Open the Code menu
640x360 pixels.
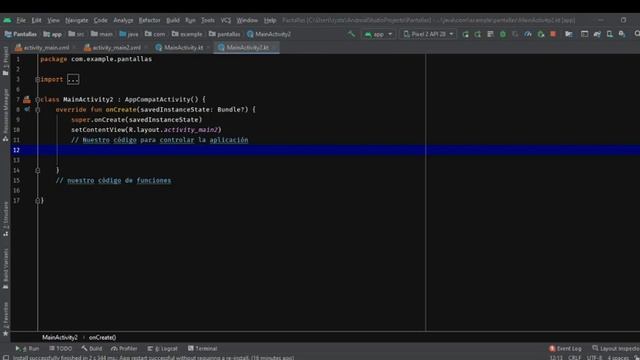(100, 20)
